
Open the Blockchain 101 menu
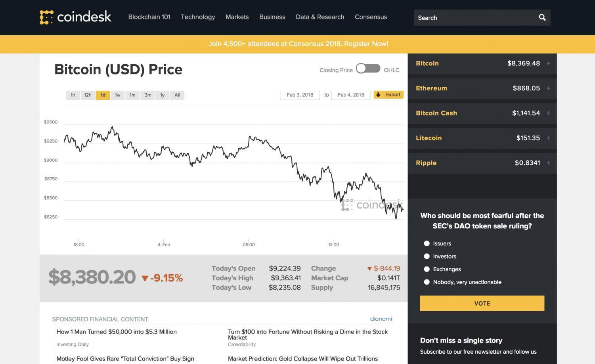(149, 17)
